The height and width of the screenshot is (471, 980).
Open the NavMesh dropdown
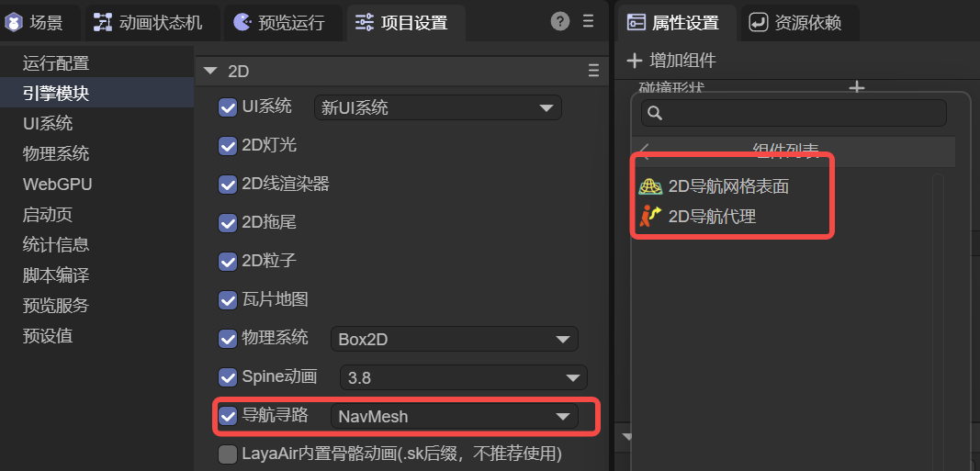[x=455, y=416]
